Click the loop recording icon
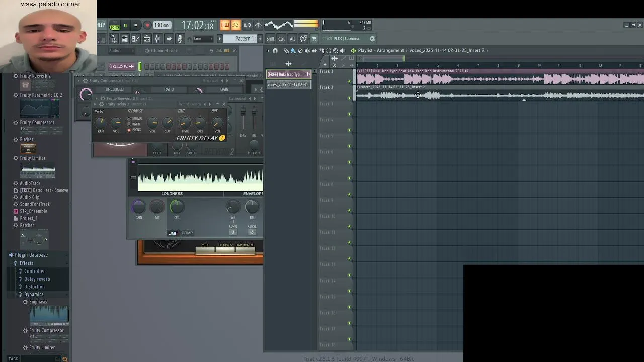644x362 pixels. coord(247,25)
